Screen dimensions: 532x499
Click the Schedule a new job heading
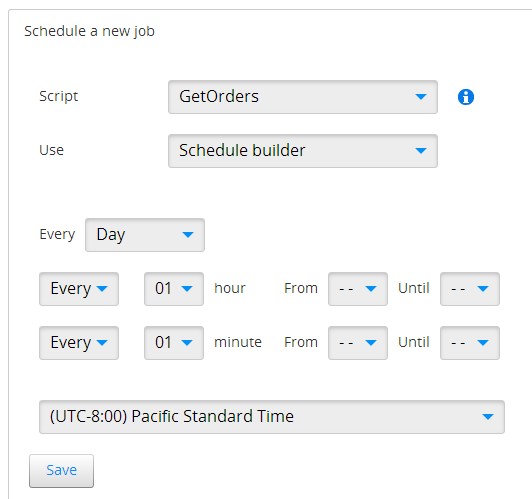click(90, 31)
